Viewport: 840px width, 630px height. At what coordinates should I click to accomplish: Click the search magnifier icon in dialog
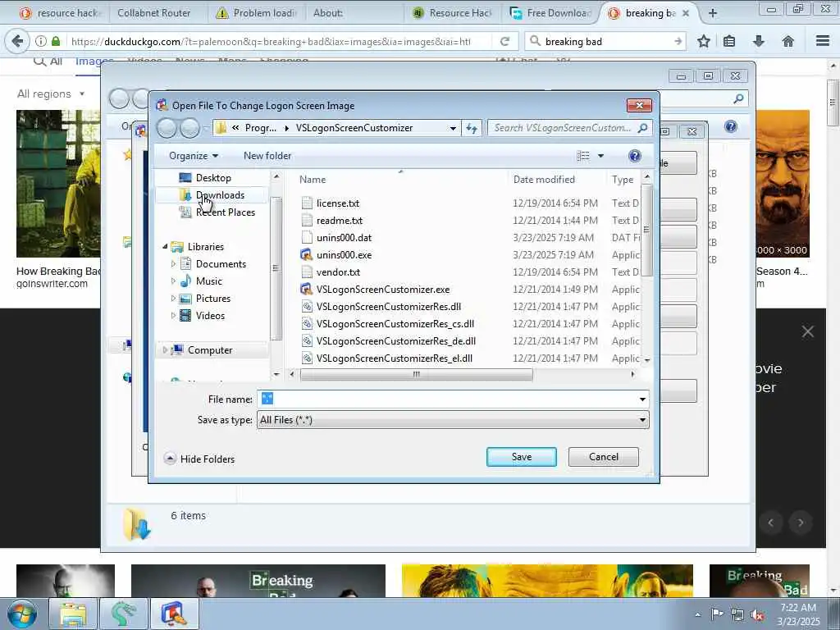pyautogui.click(x=643, y=128)
